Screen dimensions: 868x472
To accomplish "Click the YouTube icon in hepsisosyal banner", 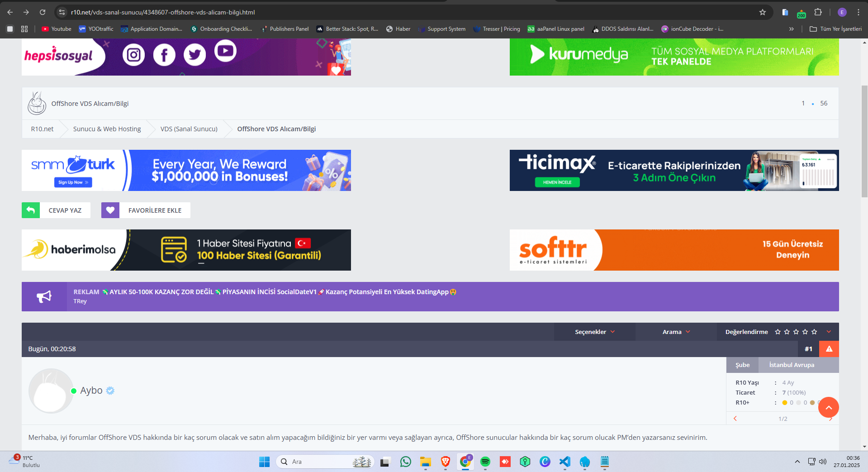I will pos(225,51).
